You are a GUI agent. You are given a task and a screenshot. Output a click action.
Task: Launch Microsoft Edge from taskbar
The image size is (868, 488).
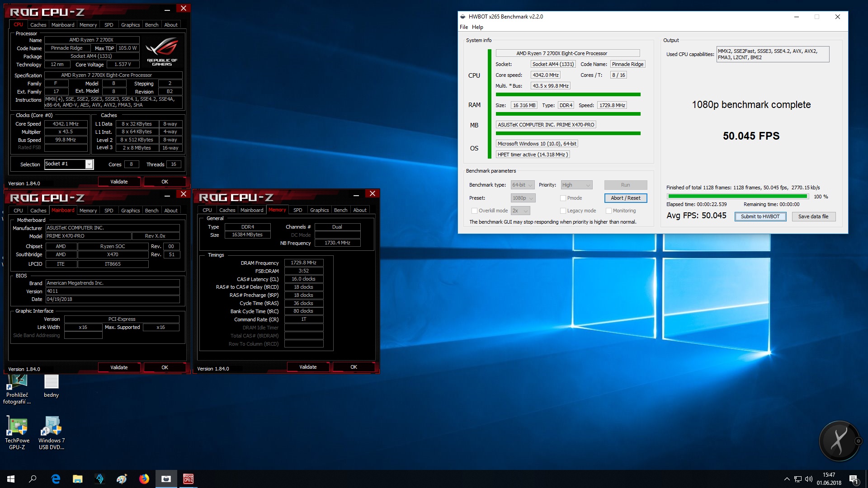coord(56,479)
